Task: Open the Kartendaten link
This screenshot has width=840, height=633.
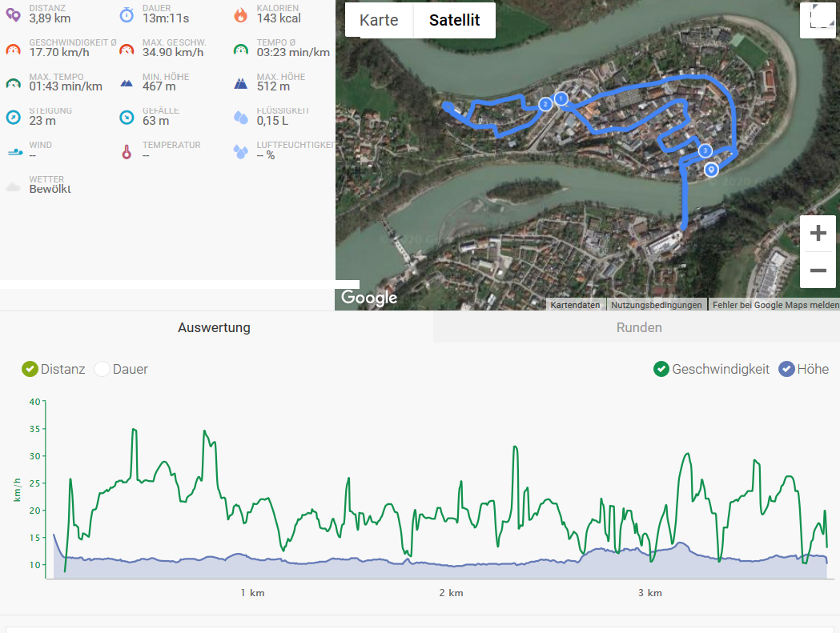Action: tap(576, 305)
